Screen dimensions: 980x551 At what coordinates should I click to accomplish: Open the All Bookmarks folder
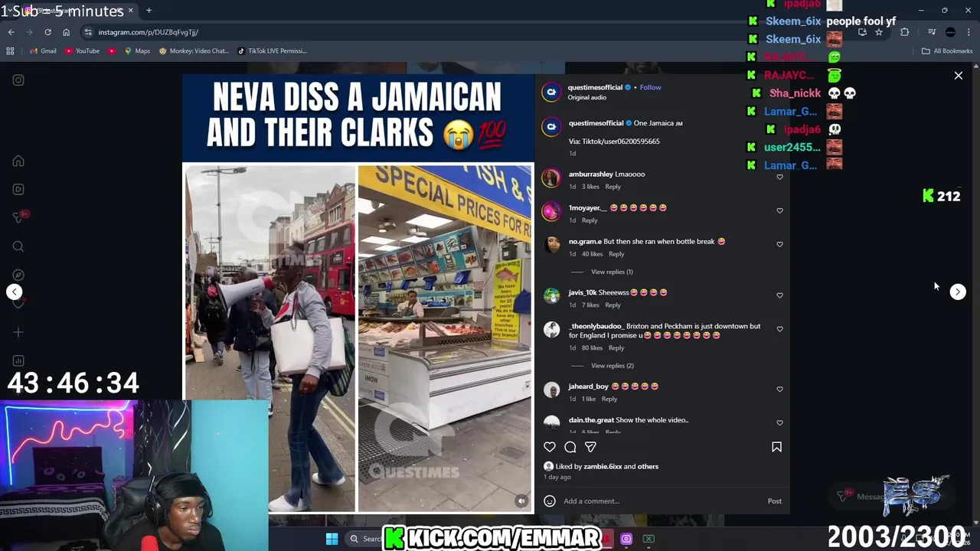click(947, 51)
